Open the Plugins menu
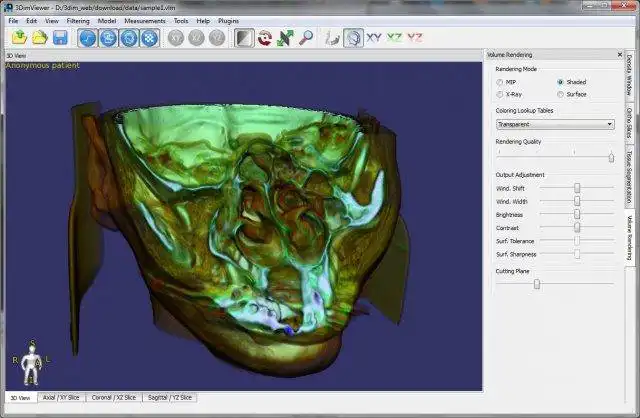 [229, 21]
